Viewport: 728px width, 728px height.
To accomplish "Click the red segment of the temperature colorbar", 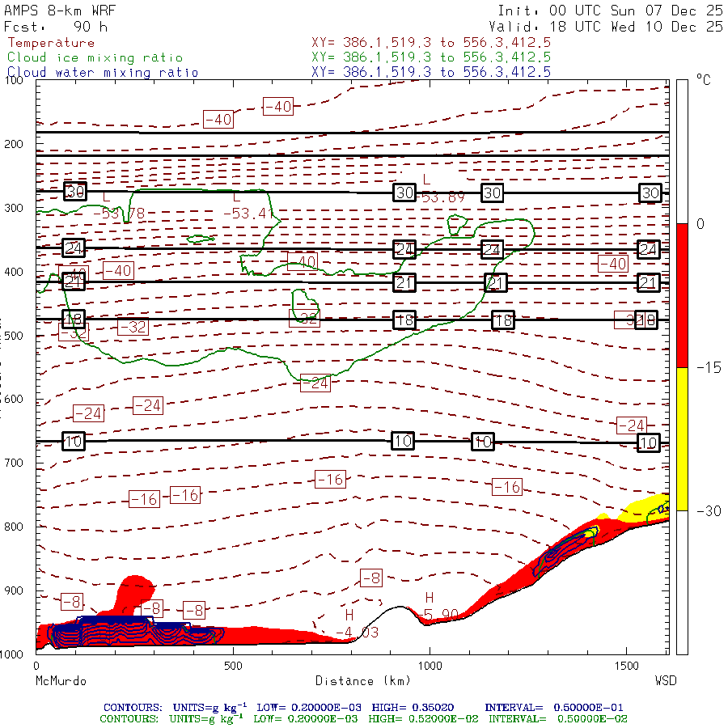I will tap(682, 295).
